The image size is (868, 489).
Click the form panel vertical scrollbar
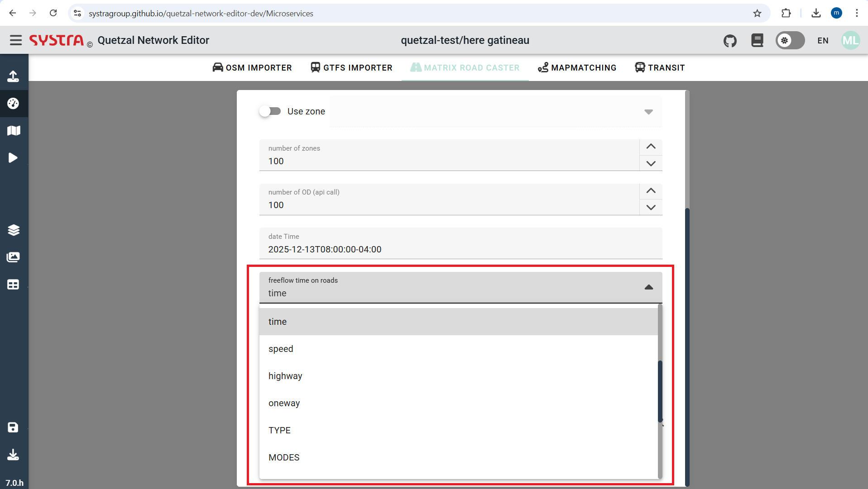(687, 347)
